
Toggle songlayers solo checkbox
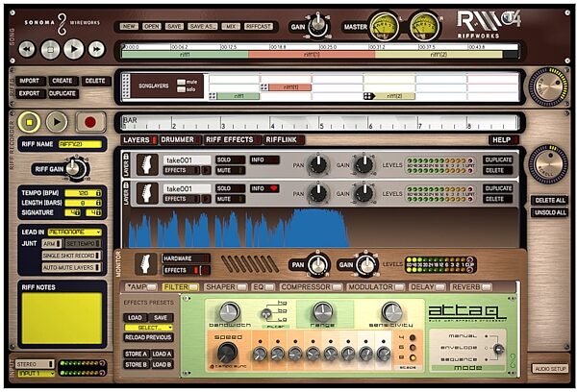181,89
